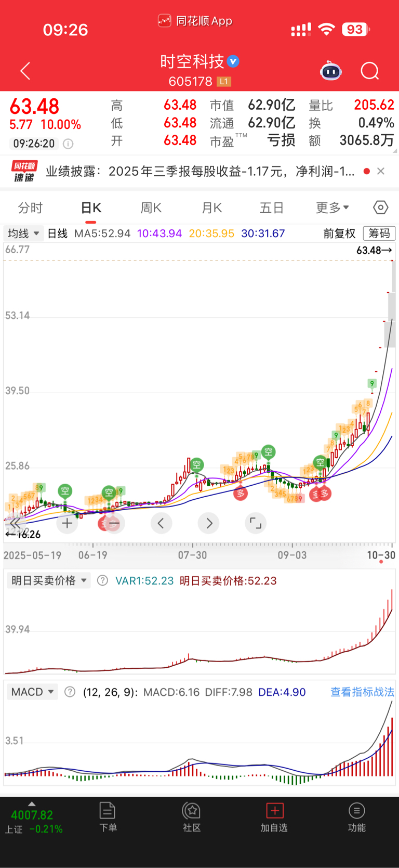Tap the 4007.82 上证 index value
Image resolution: width=399 pixels, height=868 pixels.
pyautogui.click(x=32, y=815)
